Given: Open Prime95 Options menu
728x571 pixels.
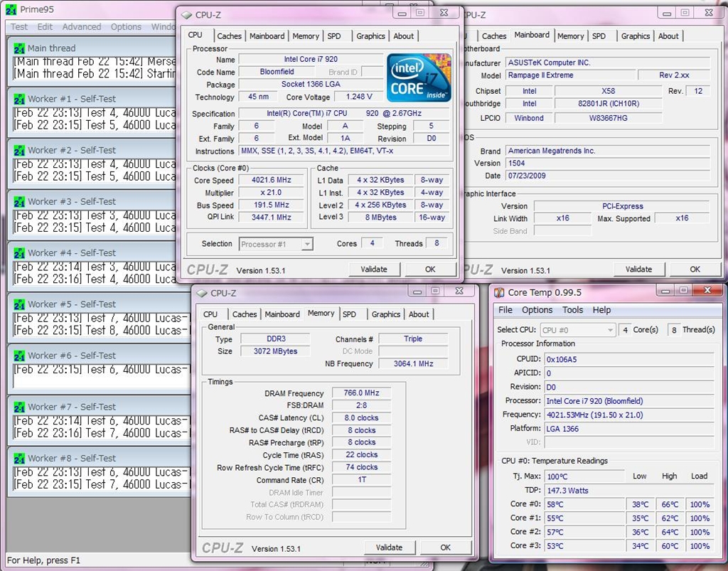Looking at the screenshot, I should 126,27.
